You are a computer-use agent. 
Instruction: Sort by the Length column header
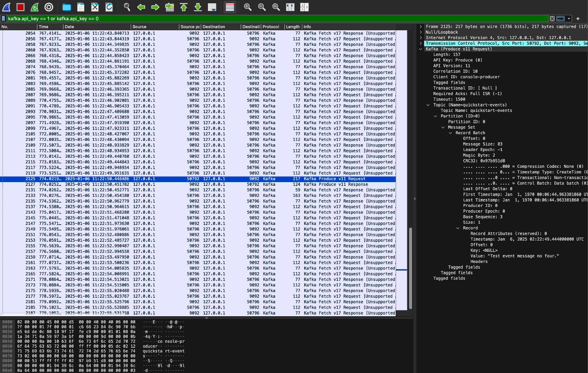coord(293,26)
